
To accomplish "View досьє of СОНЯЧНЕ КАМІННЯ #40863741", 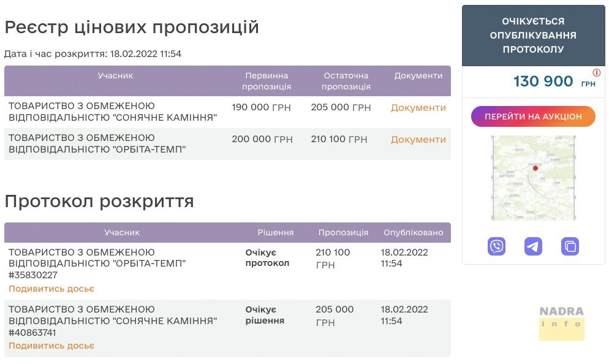I will coord(51,346).
